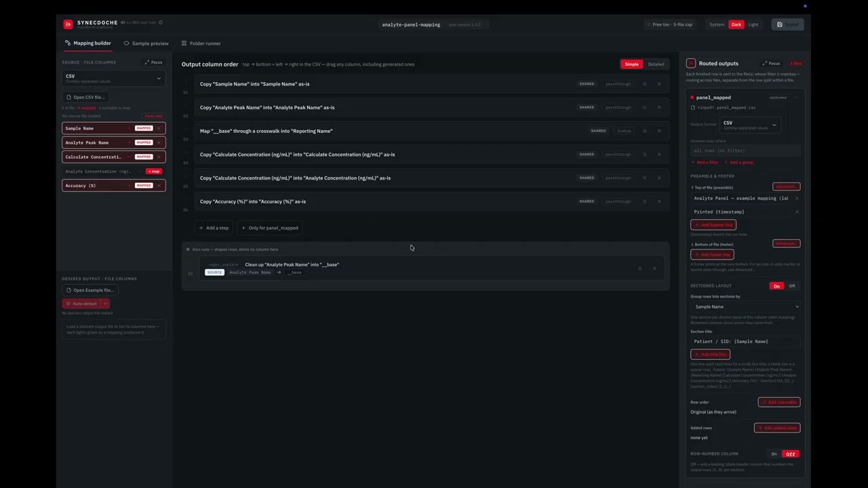Click the Synecdoche logo icon
The width and height of the screenshot is (868, 488).
68,24
